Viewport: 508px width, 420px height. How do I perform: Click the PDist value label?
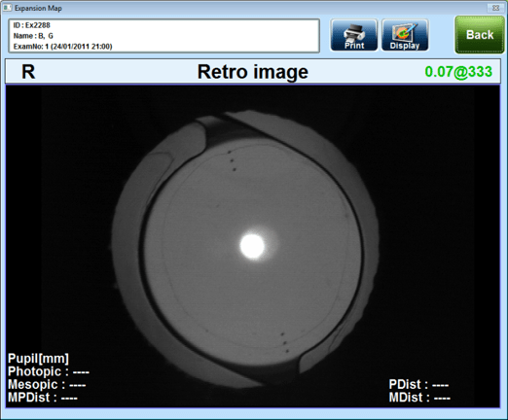(x=418, y=385)
